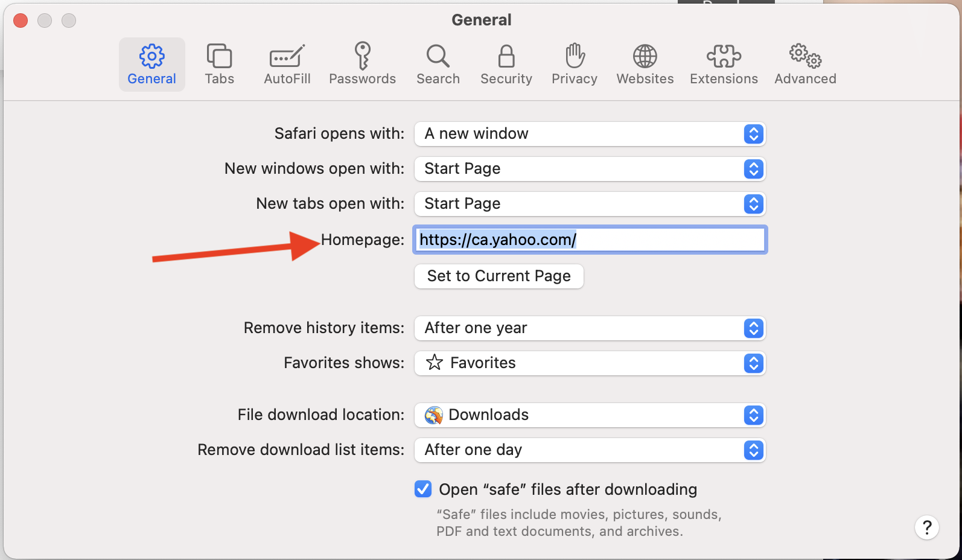Click the Downloads folder icon
962x560 pixels.
pos(434,415)
